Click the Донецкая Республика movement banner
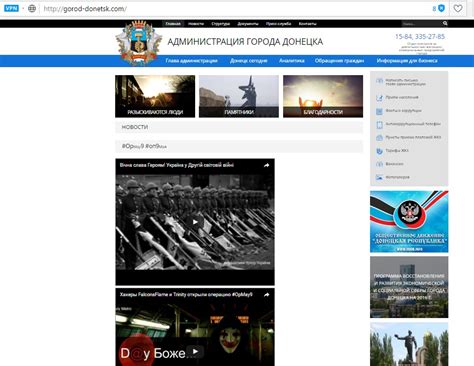The width and height of the screenshot is (474, 366). (x=409, y=222)
